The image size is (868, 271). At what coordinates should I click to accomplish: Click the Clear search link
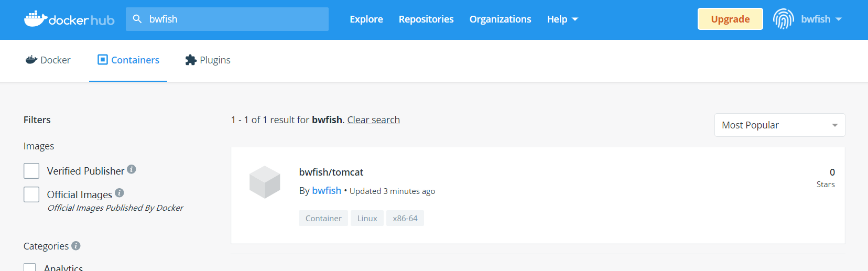(373, 120)
